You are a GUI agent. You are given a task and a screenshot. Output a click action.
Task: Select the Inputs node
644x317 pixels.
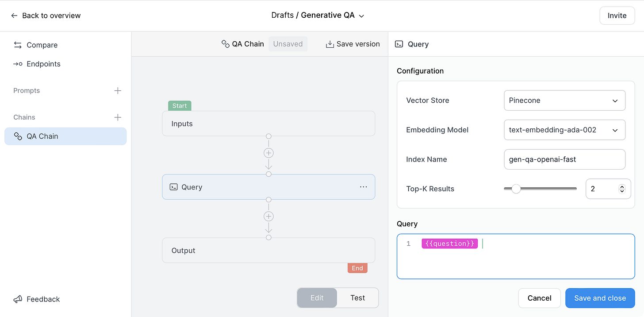(268, 124)
